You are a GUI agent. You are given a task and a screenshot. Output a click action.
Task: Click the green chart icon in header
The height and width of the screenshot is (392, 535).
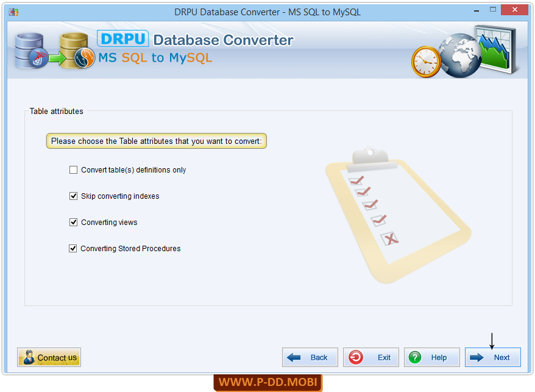click(x=497, y=49)
